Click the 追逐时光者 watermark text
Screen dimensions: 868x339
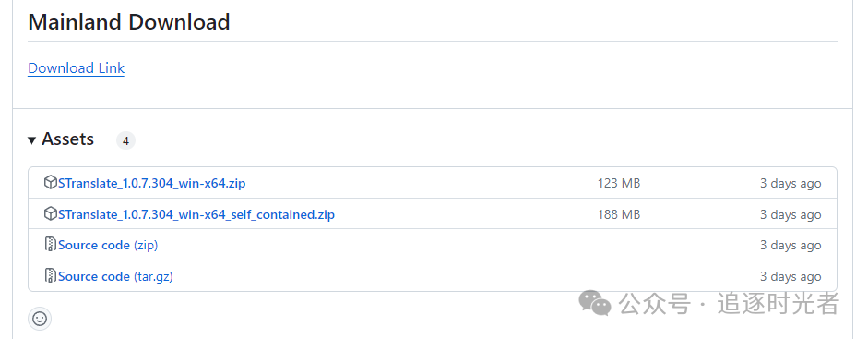779,304
